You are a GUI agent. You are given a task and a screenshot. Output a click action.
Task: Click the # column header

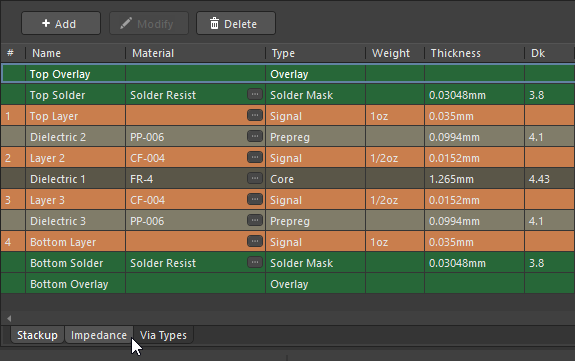click(13, 53)
